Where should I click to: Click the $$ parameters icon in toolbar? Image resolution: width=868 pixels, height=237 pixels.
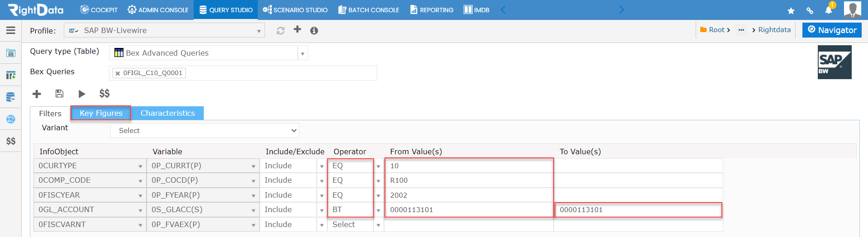click(104, 94)
